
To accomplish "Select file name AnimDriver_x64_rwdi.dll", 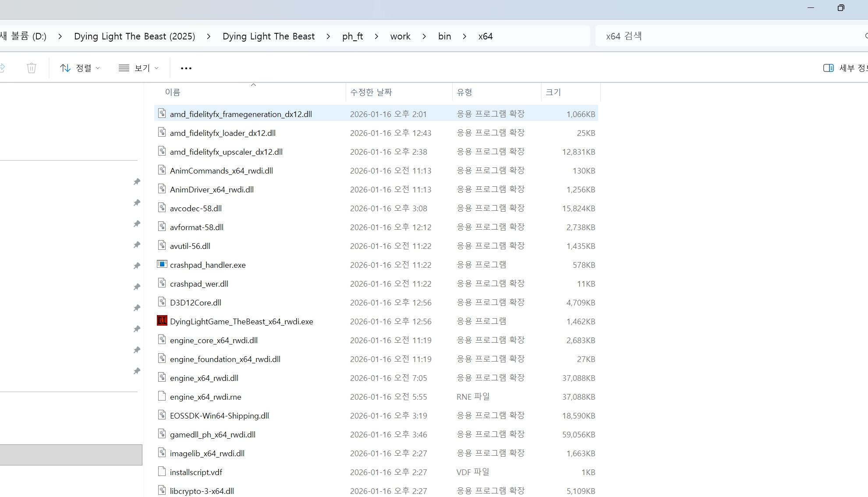I will point(212,190).
